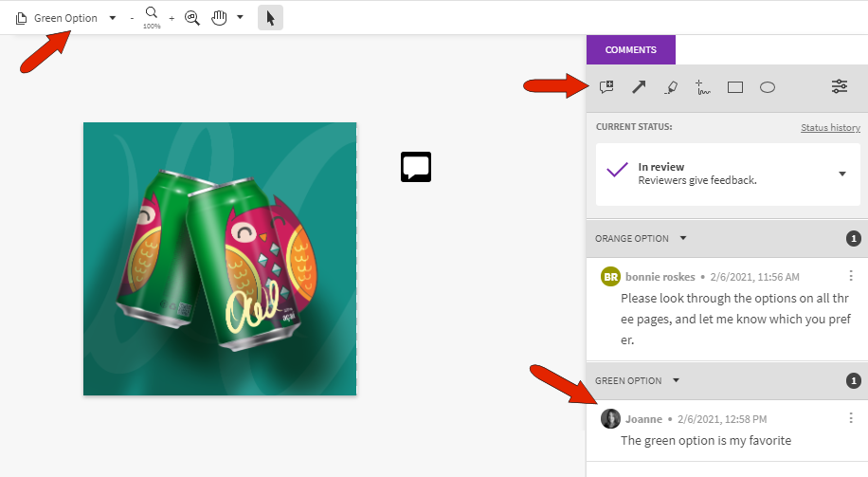Expand the In review status dropdown

click(x=842, y=174)
